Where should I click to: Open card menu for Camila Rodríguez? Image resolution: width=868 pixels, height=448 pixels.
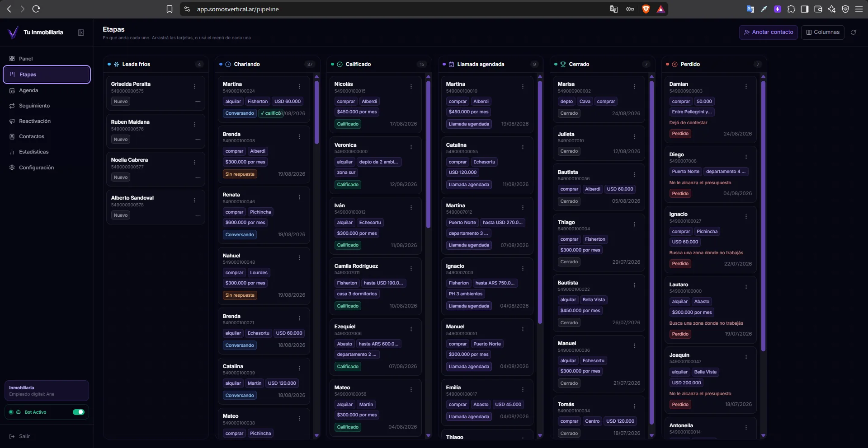click(x=411, y=269)
